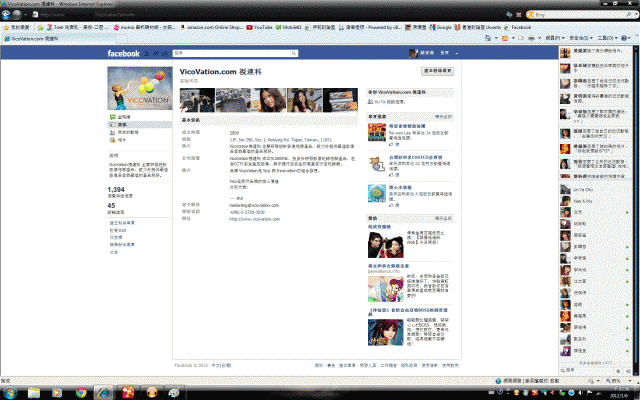This screenshot has width=640, height=400.
Task: Open Windows Media Player taskbar icon
Action: click(57, 393)
